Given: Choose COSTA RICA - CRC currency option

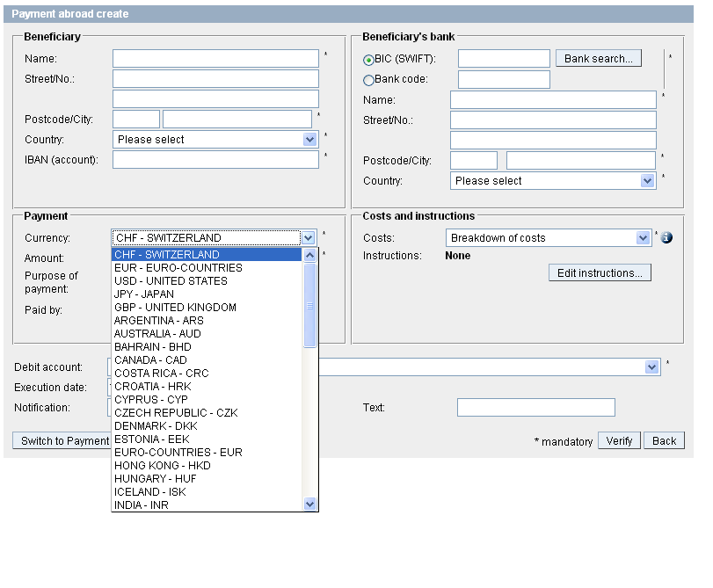Looking at the screenshot, I should (x=207, y=374).
